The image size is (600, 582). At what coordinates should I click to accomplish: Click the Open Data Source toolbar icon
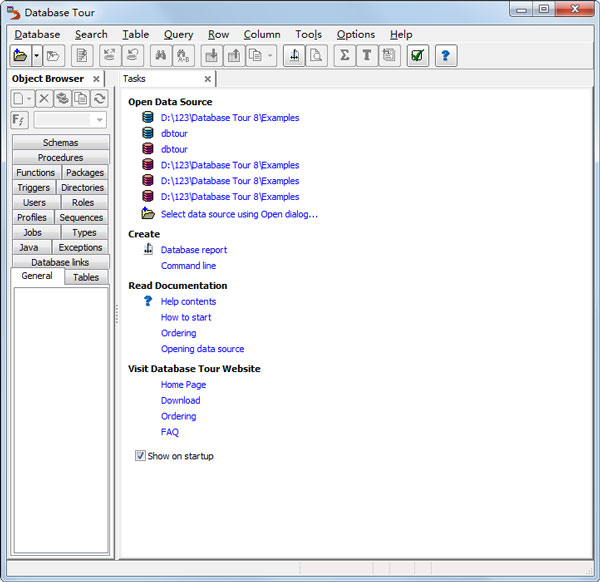(x=21, y=56)
